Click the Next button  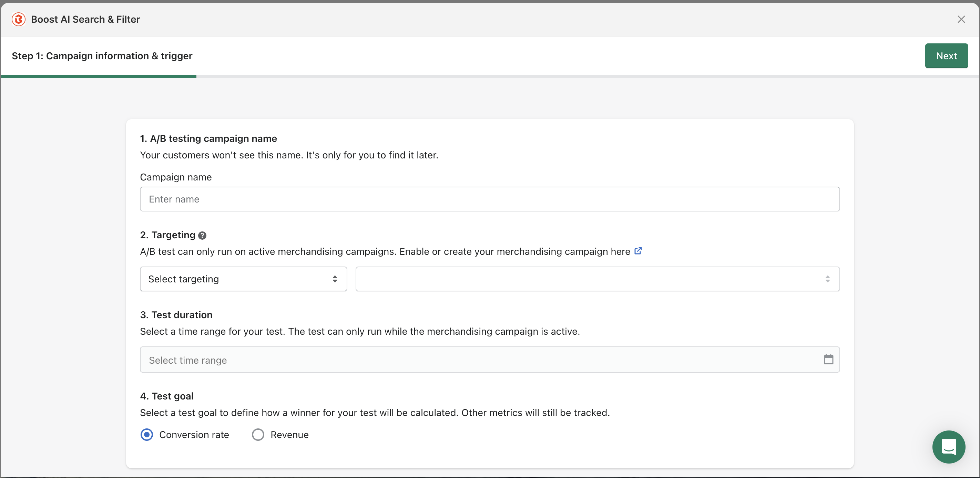pos(946,56)
